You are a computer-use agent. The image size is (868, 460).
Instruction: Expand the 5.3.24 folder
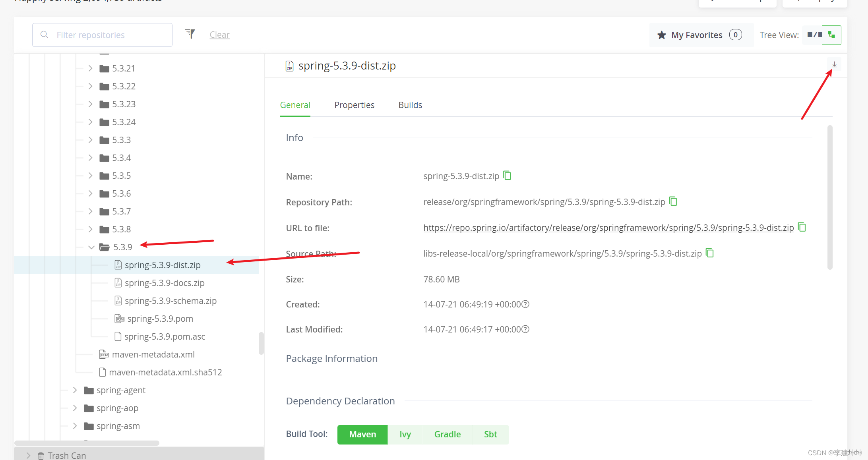(90, 122)
